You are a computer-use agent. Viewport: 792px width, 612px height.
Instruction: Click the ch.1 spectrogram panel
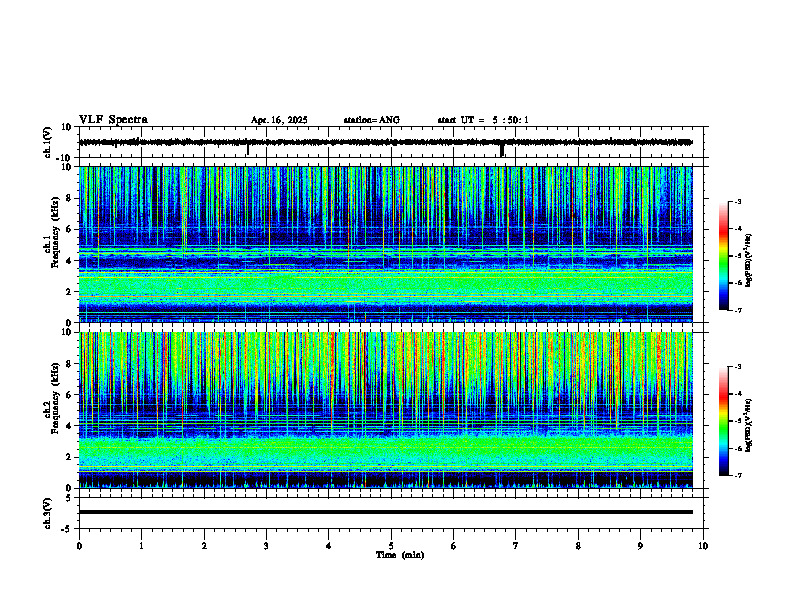pyautogui.click(x=385, y=244)
